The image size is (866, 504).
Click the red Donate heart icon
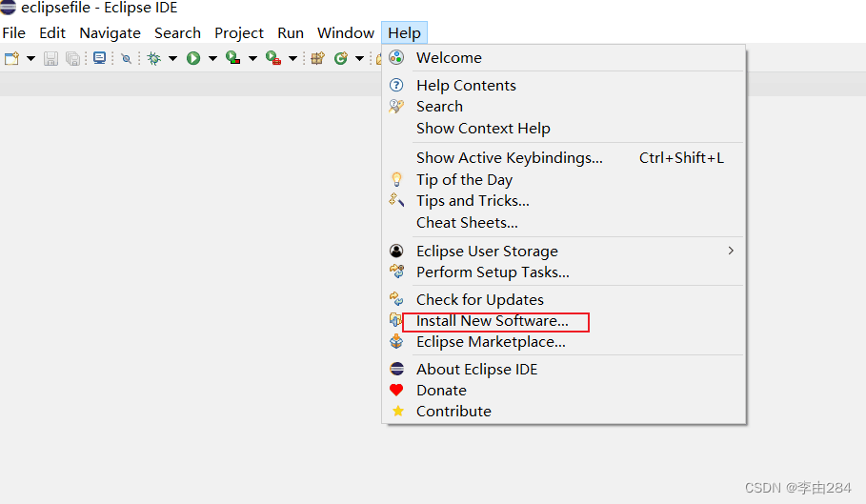pyautogui.click(x=396, y=390)
